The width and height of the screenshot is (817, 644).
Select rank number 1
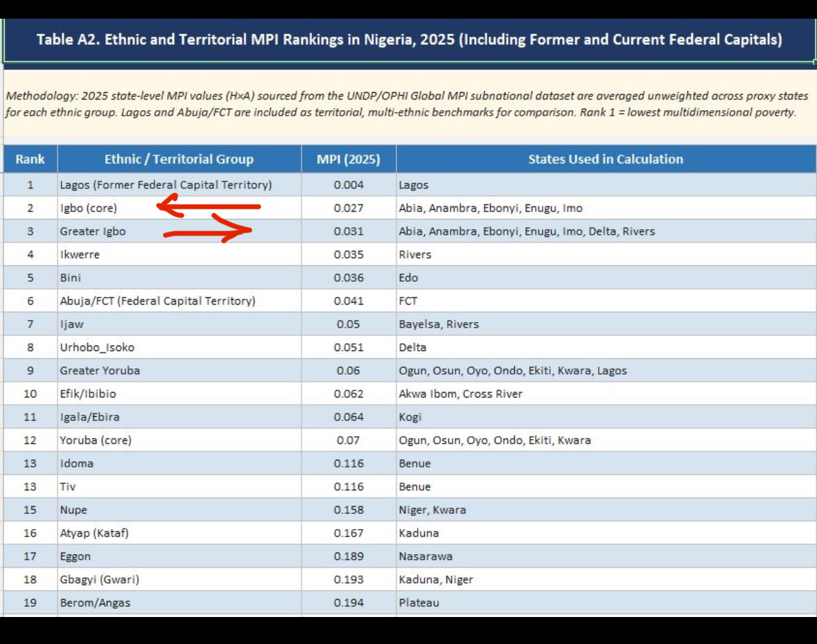point(30,185)
